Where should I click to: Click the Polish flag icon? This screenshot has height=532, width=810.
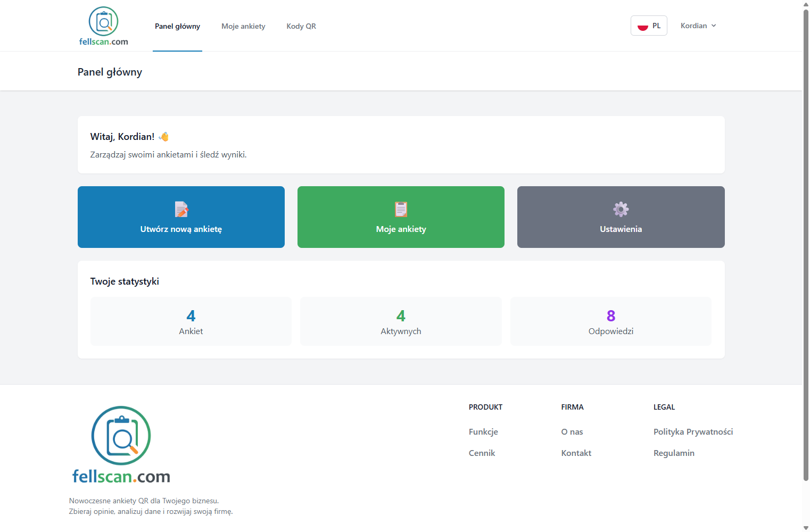point(642,26)
